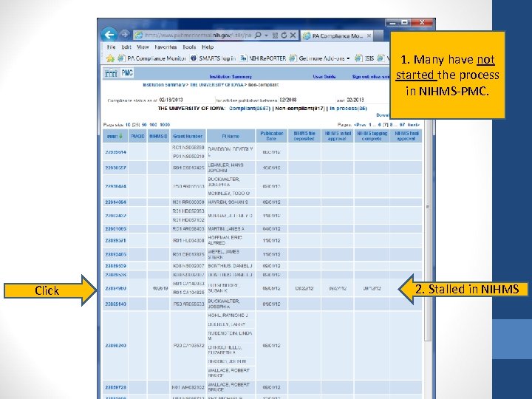The width and height of the screenshot is (532, 399).
Task: Click the In process(35) link
Action: coord(349,109)
